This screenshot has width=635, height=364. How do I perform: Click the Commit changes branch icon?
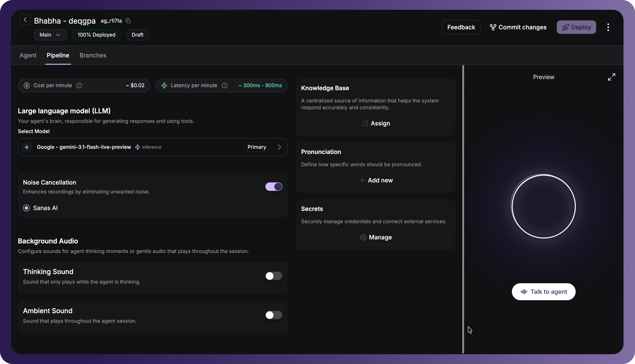coord(493,27)
